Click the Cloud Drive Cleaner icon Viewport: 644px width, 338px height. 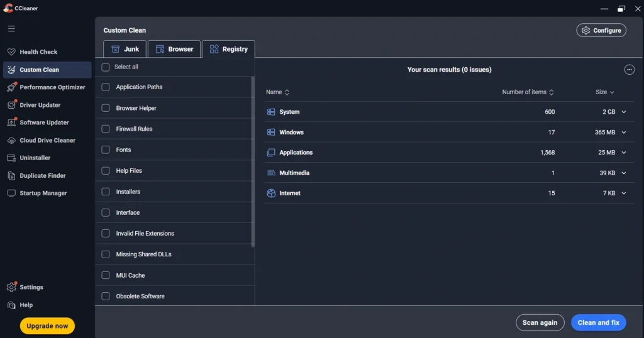(x=11, y=140)
